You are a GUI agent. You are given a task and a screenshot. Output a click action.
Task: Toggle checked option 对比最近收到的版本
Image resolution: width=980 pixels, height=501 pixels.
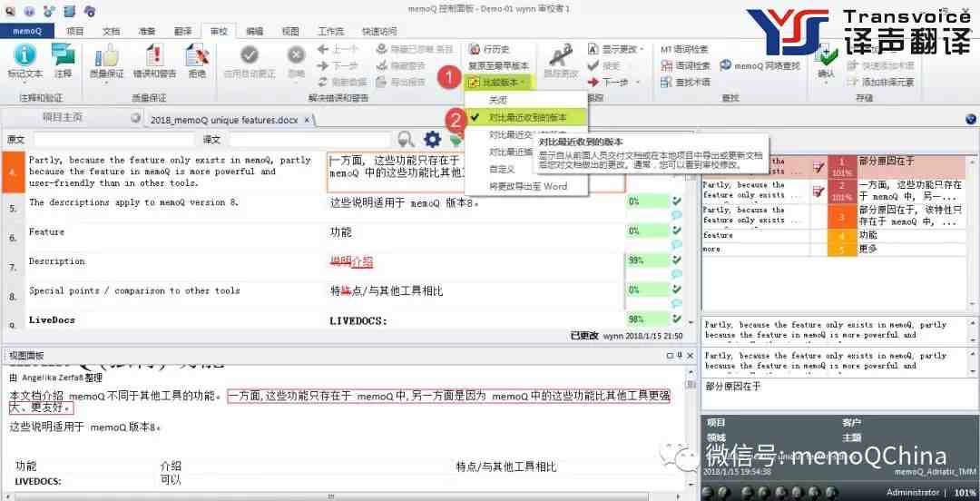click(x=528, y=117)
